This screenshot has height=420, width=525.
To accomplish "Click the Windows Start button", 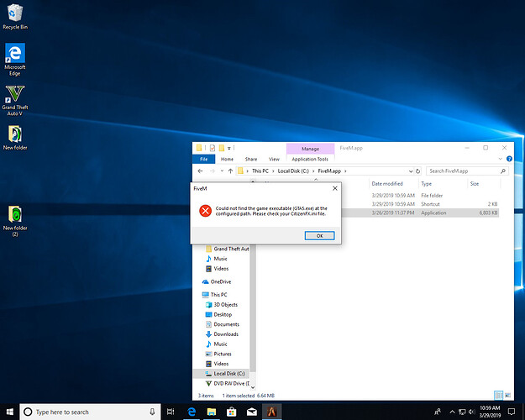I will point(8,412).
